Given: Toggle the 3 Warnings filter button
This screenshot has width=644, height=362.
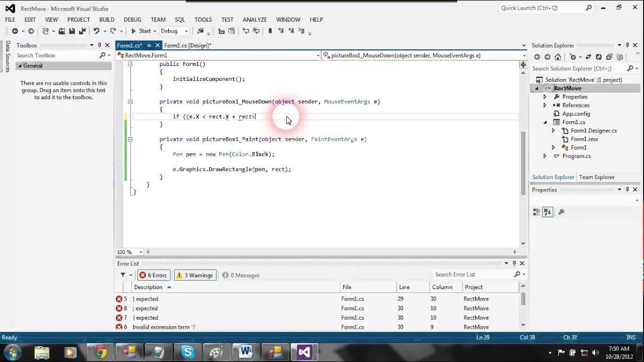Looking at the screenshot, I should (195, 275).
